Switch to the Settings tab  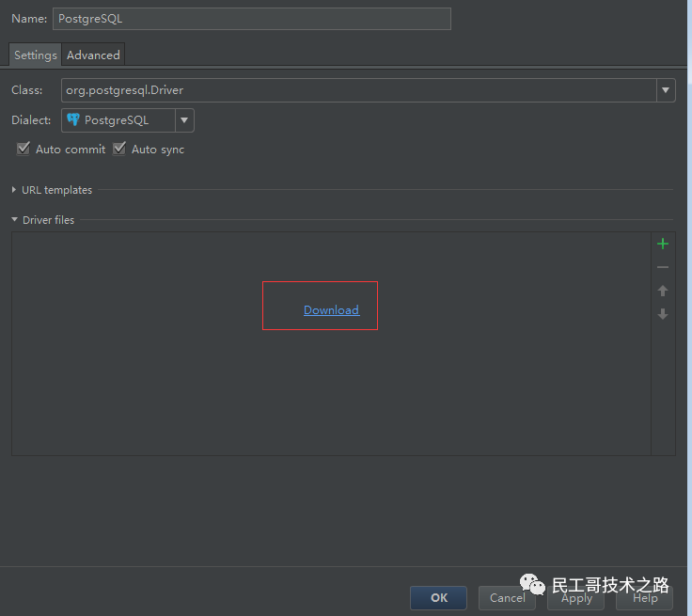click(36, 55)
